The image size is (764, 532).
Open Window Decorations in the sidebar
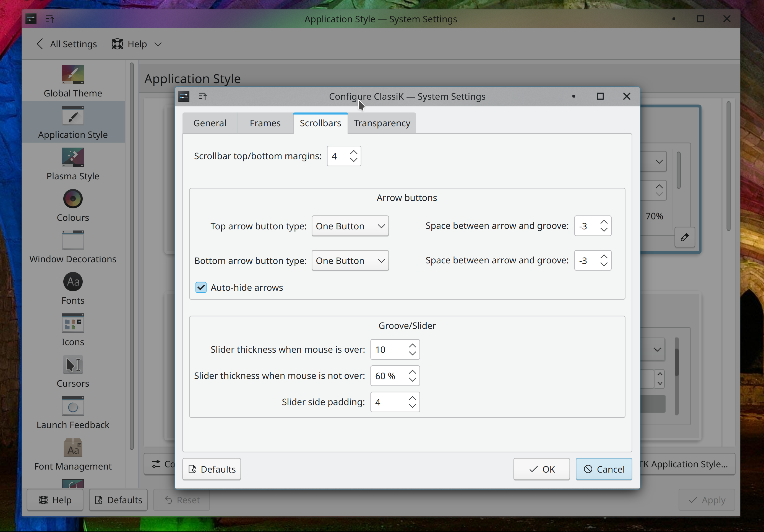click(x=72, y=240)
